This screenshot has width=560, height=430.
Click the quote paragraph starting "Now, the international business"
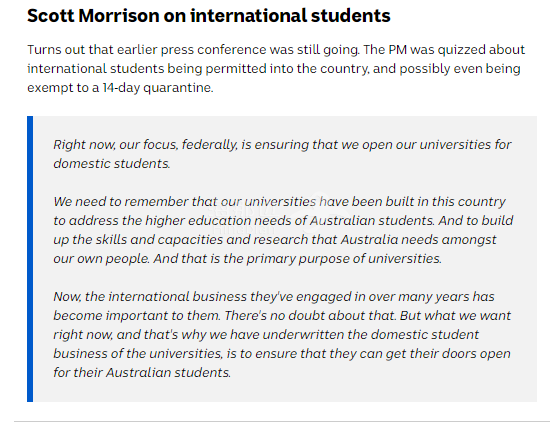(x=282, y=335)
